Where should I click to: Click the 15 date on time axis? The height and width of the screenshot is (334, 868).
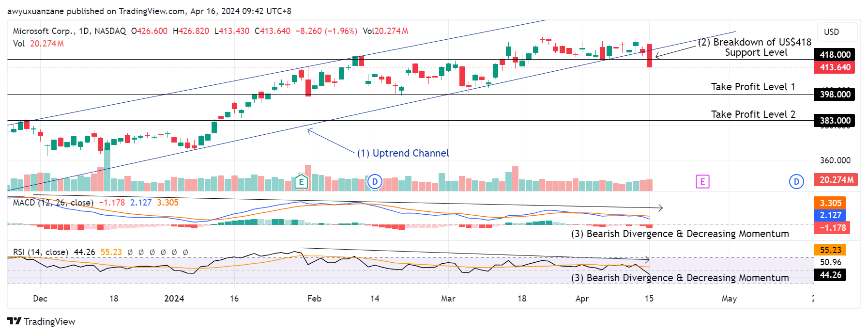(x=649, y=299)
